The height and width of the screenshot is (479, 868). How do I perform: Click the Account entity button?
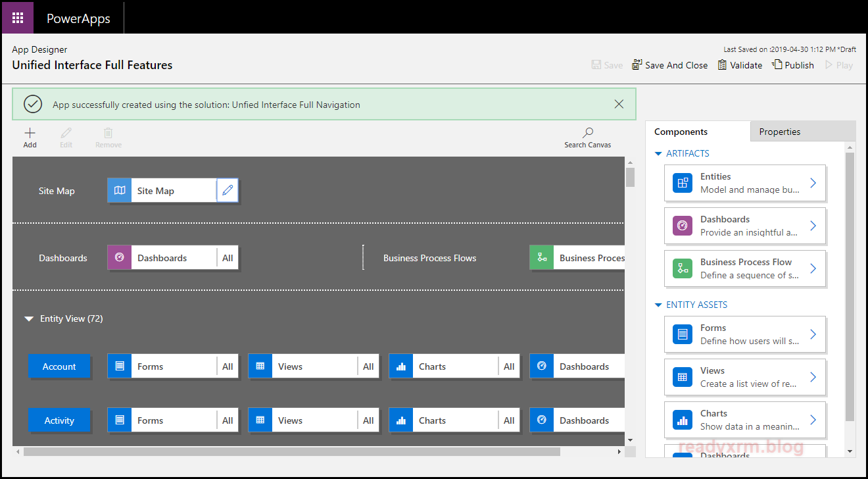(x=59, y=366)
